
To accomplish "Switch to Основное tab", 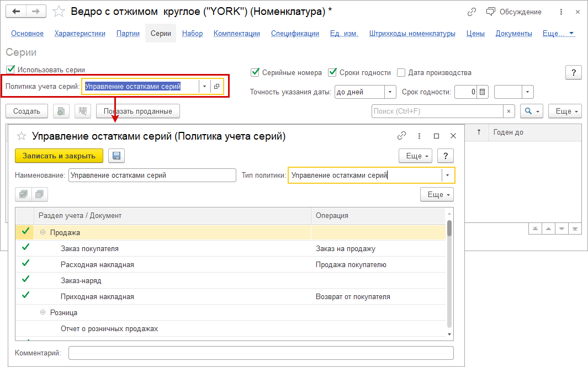I will [x=28, y=33].
